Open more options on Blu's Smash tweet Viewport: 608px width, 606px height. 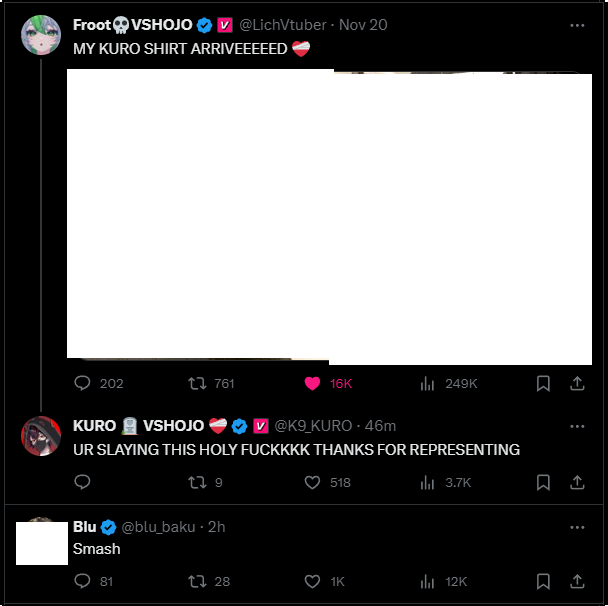point(577,527)
